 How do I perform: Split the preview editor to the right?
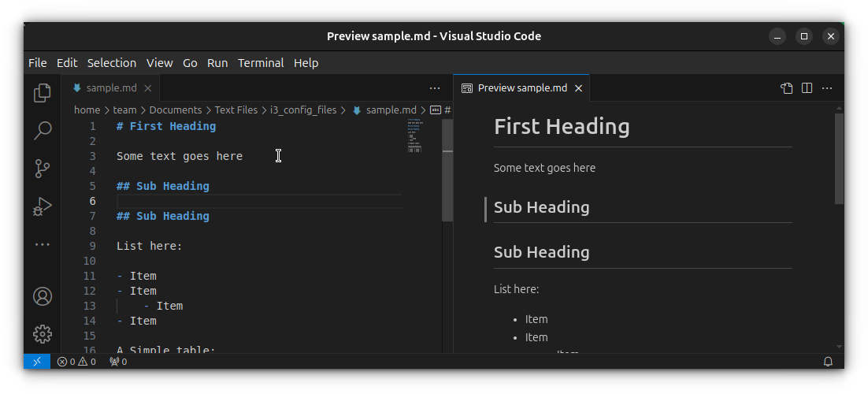(807, 88)
